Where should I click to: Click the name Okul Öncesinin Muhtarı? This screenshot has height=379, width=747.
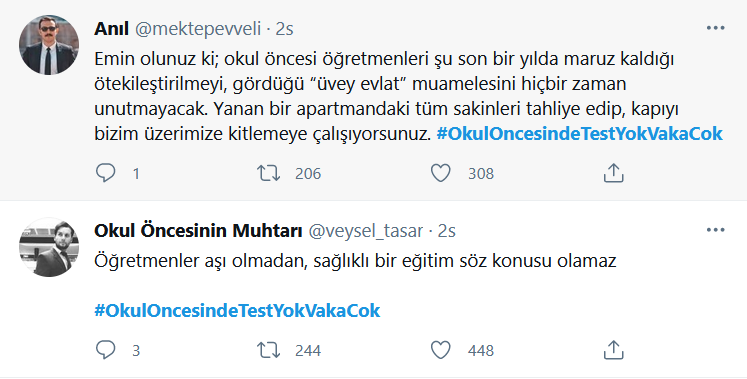point(198,231)
